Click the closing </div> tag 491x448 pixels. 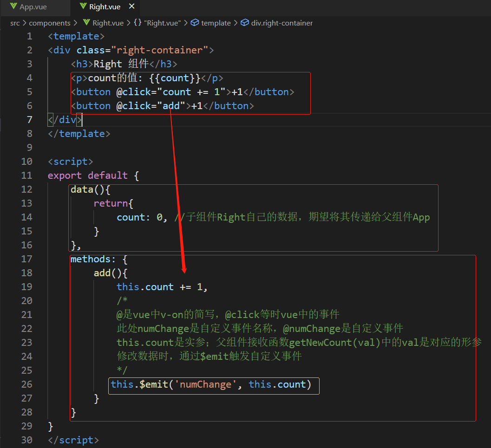tap(65, 120)
